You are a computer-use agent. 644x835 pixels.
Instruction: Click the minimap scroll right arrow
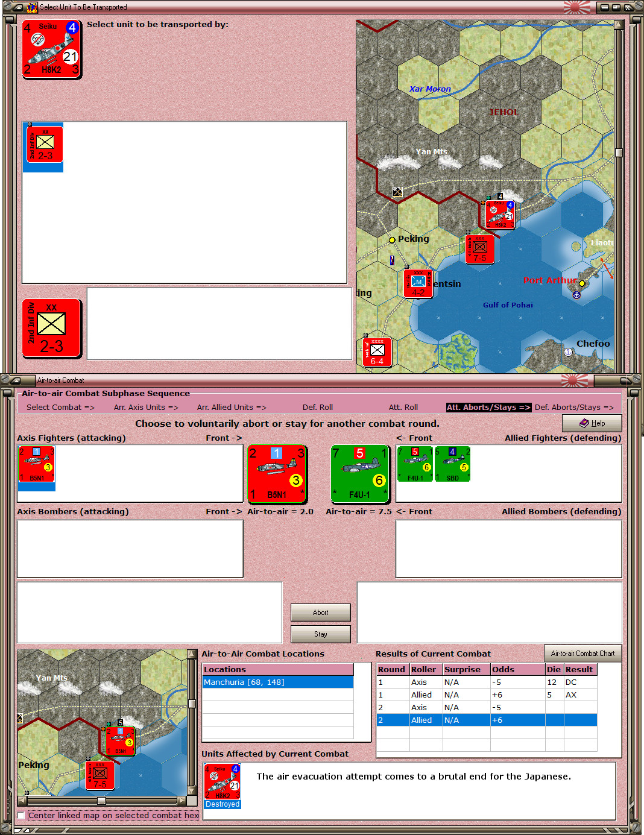point(181,801)
